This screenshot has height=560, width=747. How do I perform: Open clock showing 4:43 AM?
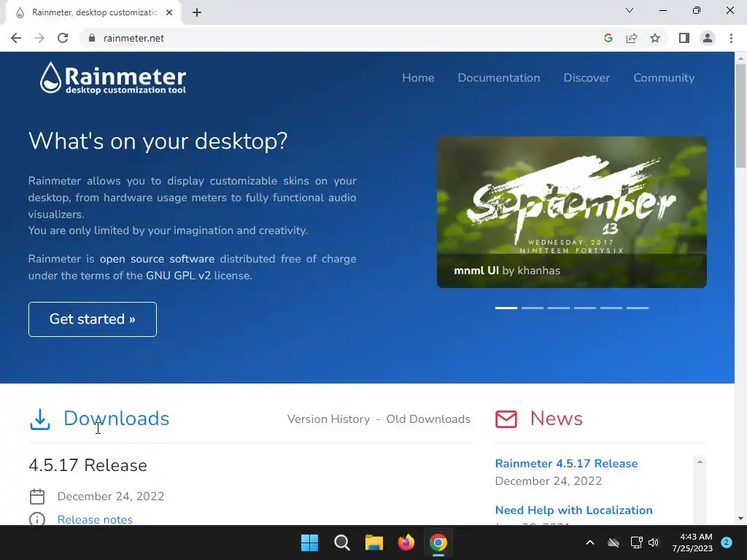tap(692, 542)
